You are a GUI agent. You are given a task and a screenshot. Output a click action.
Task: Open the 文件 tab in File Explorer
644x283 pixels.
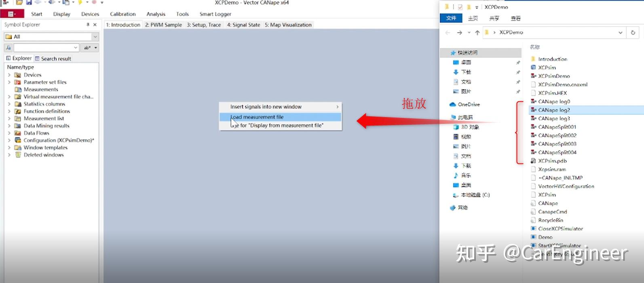[451, 18]
